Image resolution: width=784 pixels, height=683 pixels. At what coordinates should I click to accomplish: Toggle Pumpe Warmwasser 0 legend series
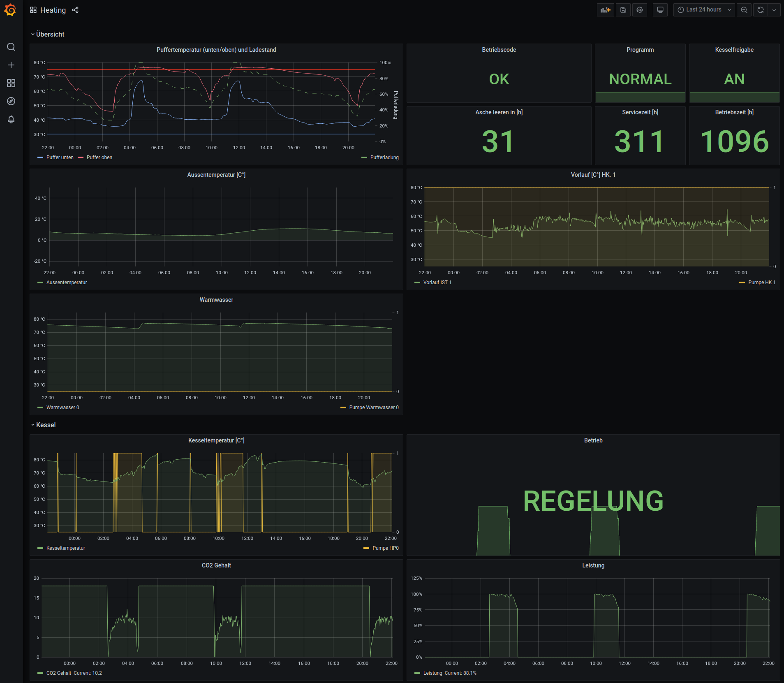click(374, 407)
